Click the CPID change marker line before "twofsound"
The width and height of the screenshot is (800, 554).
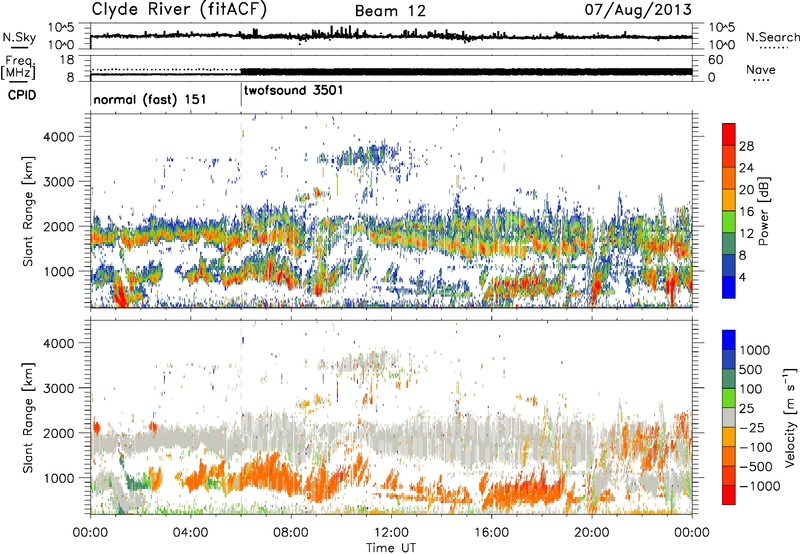click(241, 94)
